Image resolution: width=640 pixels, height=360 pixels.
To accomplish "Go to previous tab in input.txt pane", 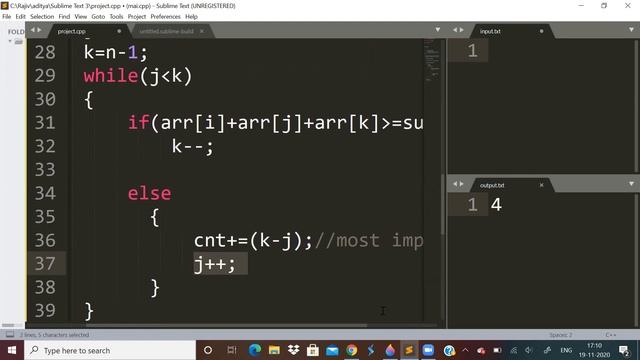I will (455, 30).
